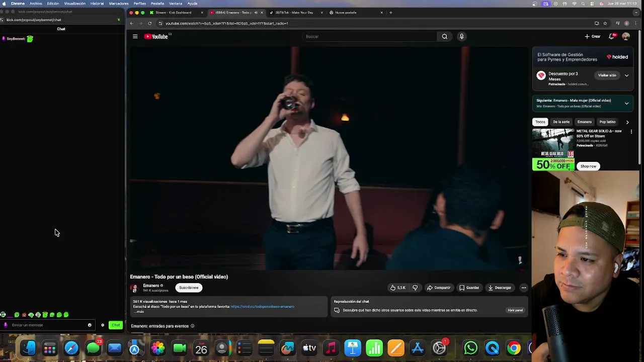Mute the YouTube tab audio icon
The height and width of the screenshot is (362, 644).
click(x=256, y=13)
